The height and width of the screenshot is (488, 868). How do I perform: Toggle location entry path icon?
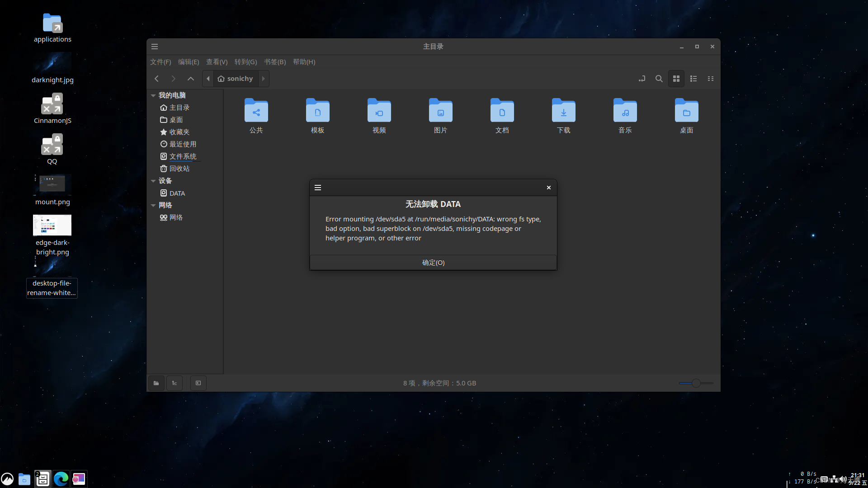(x=642, y=79)
